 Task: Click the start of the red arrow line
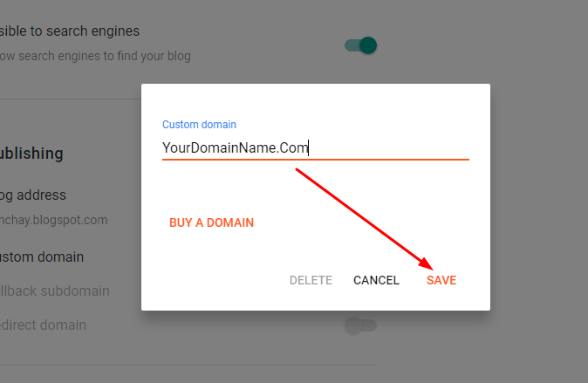click(298, 169)
